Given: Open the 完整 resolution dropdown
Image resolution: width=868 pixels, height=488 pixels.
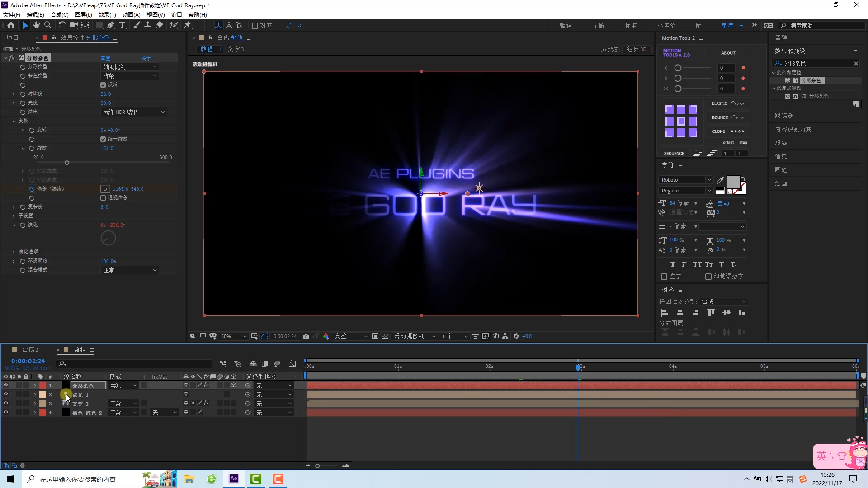Looking at the screenshot, I should click(x=351, y=337).
